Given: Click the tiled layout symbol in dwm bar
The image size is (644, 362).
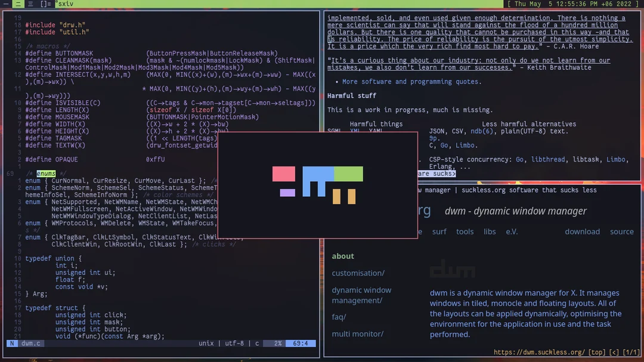Looking at the screenshot, I should pyautogui.click(x=45, y=4).
